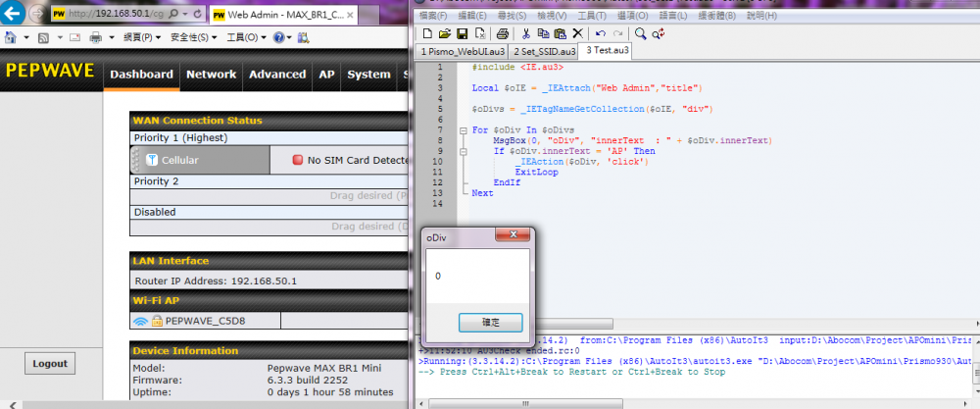Print the web page using IE printer icon
The image size is (980, 409).
[96, 37]
